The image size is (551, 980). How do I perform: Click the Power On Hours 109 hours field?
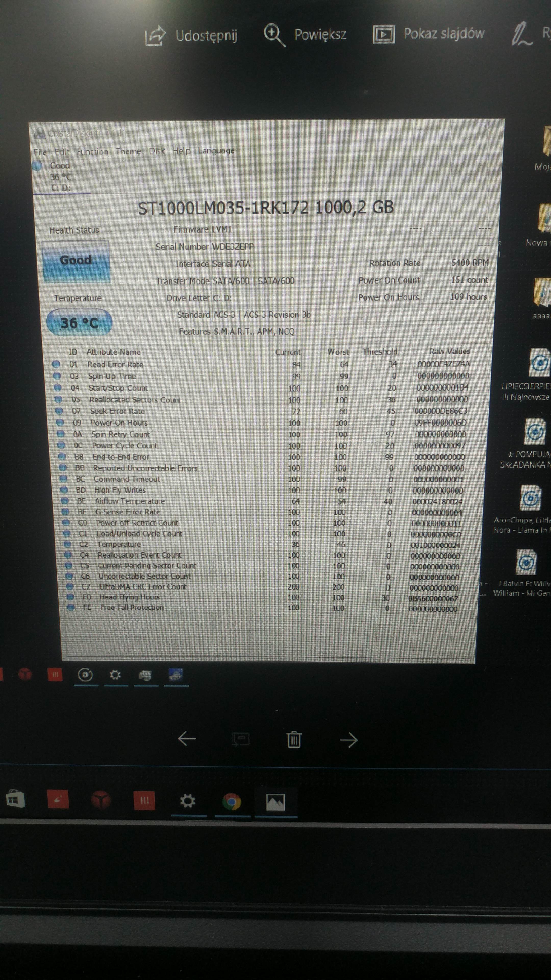(x=455, y=297)
